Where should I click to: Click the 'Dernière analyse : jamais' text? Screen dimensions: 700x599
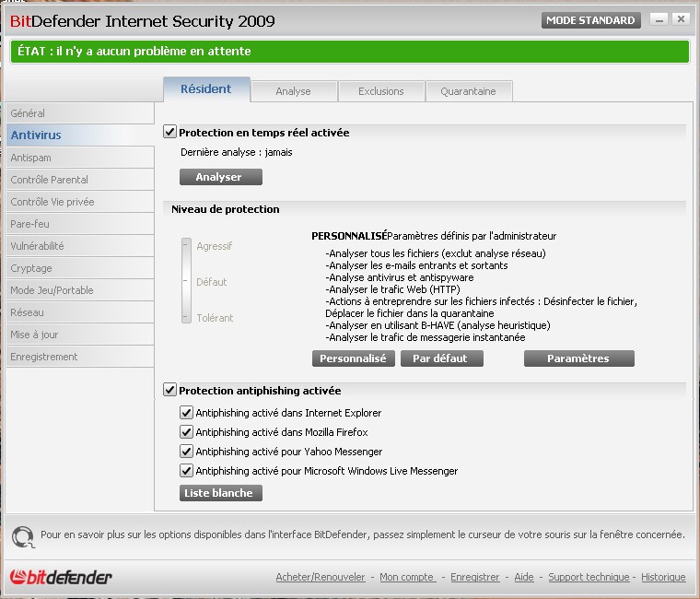237,152
